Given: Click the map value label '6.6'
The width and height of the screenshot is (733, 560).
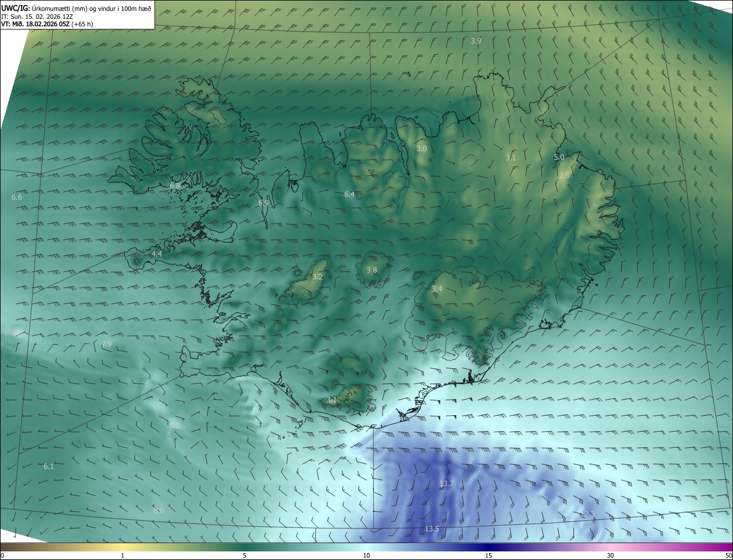Looking at the screenshot, I should click(x=17, y=198).
